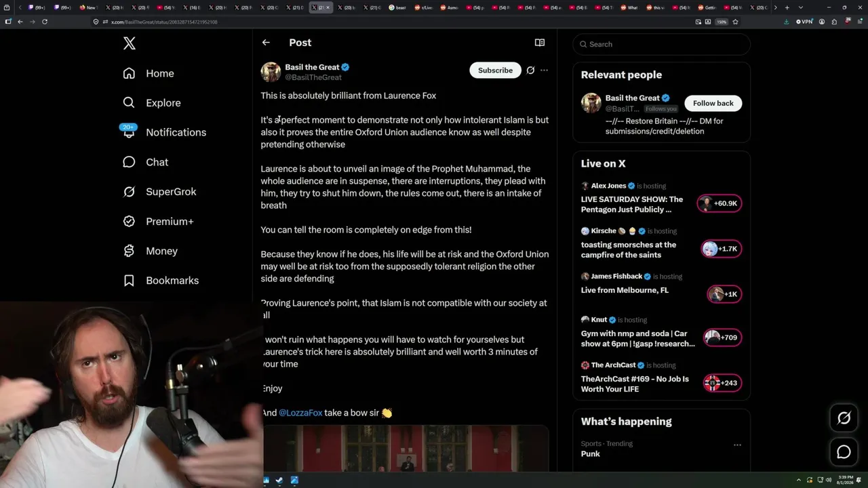This screenshot has width=868, height=488.
Task: Switch to the 'beast' browser tab
Action: pos(398,7)
